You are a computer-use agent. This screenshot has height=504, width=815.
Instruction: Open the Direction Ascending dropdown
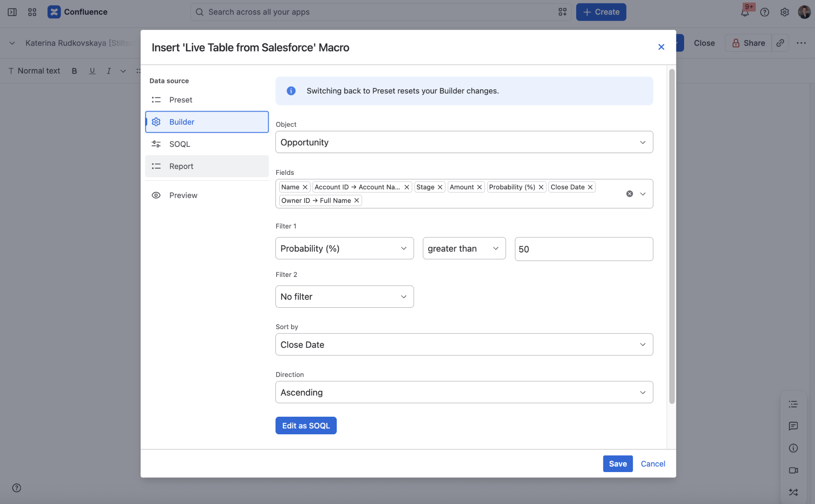point(464,392)
